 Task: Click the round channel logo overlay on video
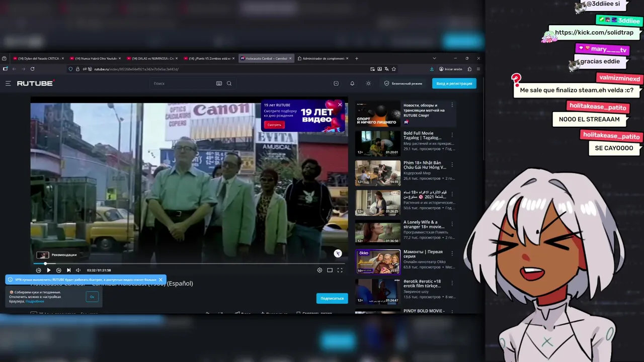338,253
